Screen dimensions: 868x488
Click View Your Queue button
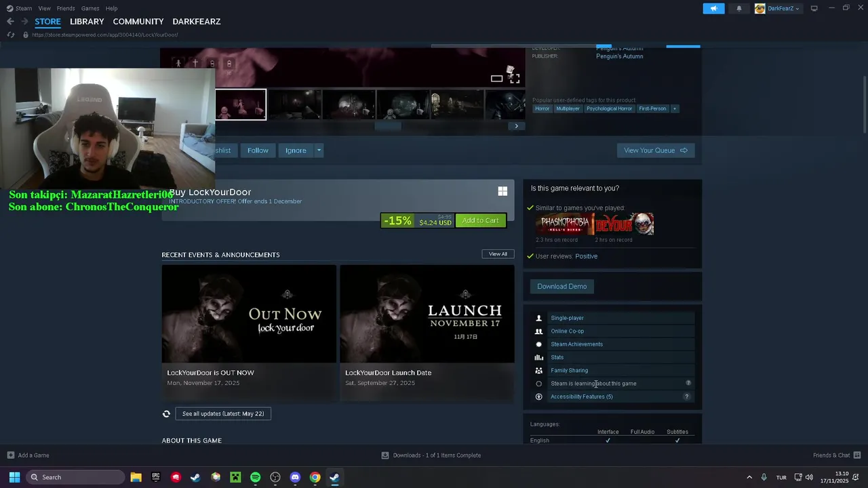pyautogui.click(x=656, y=150)
